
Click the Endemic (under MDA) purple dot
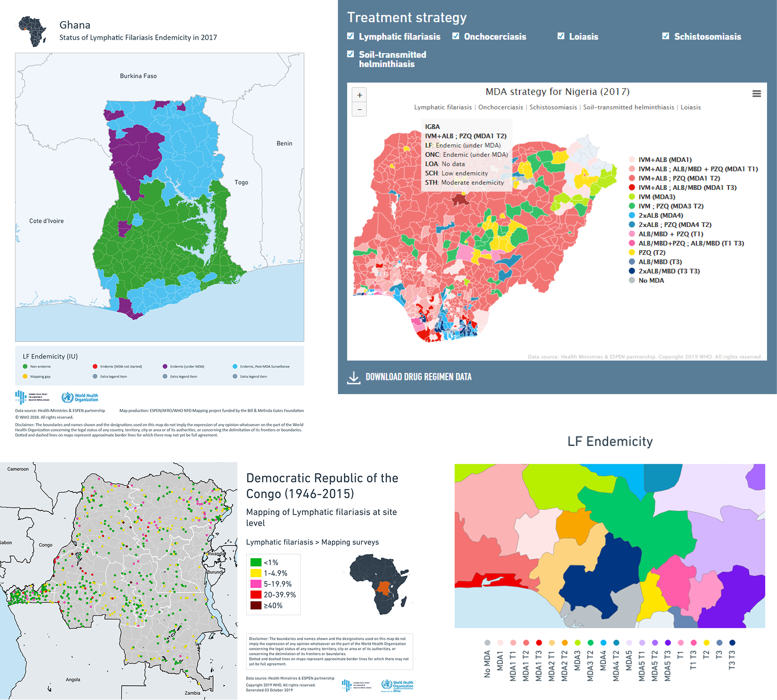pos(165,366)
